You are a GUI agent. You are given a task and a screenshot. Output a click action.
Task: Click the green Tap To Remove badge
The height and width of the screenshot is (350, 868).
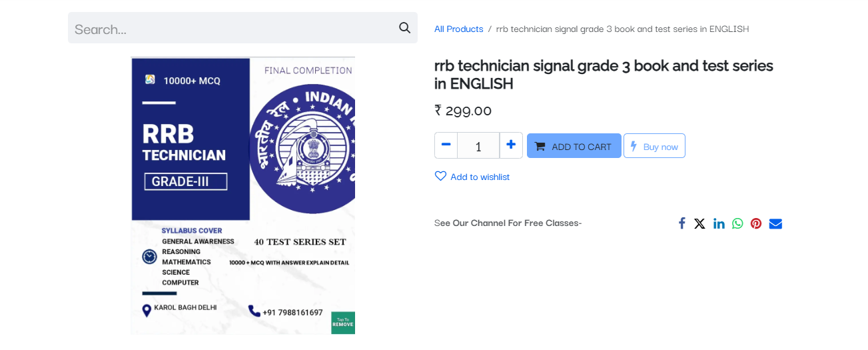pyautogui.click(x=343, y=323)
